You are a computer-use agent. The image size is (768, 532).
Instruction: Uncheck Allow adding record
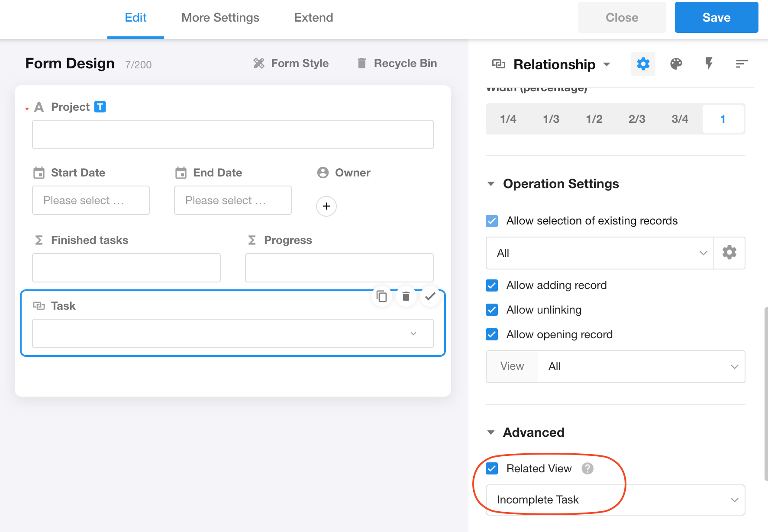pos(492,285)
